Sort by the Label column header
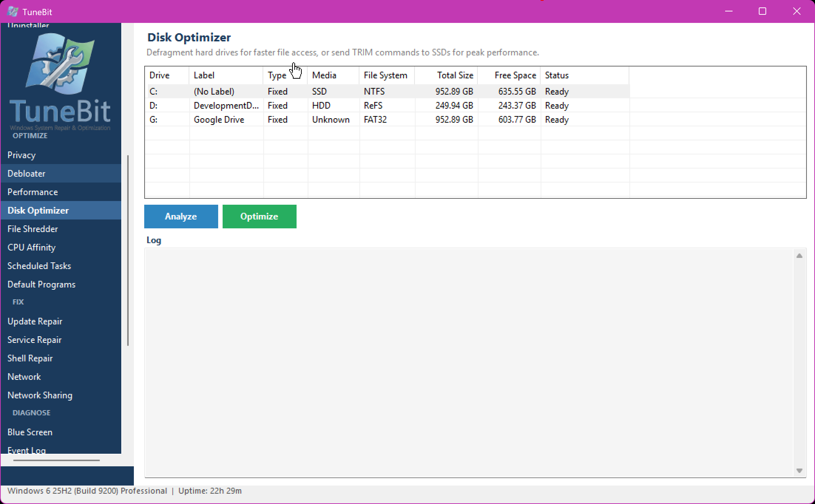The image size is (815, 504). (x=226, y=75)
